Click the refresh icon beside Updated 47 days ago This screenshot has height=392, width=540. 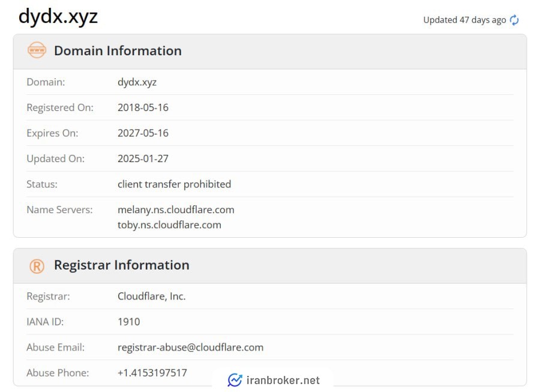click(514, 20)
